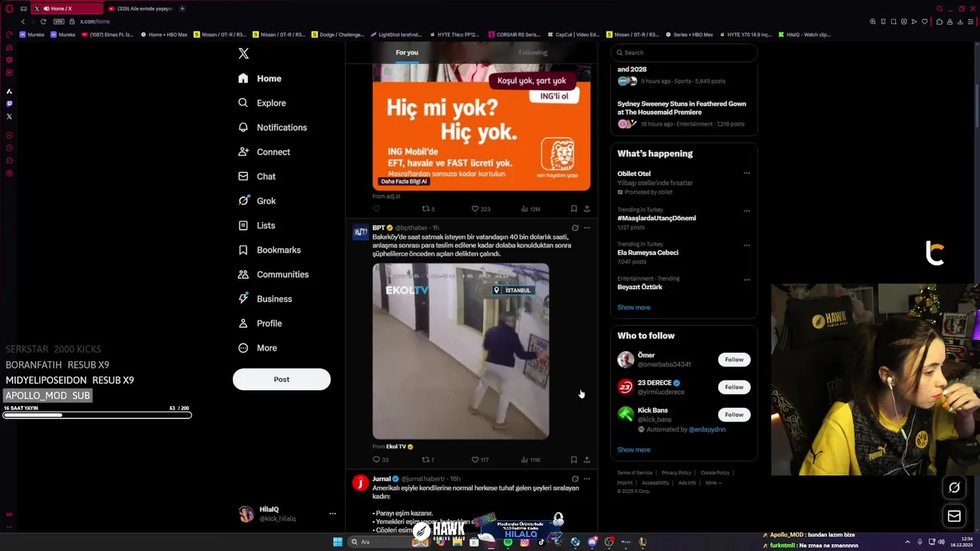Screen dimensions: 980x551
Task: Click Show more under Who to follow
Action: pos(634,450)
